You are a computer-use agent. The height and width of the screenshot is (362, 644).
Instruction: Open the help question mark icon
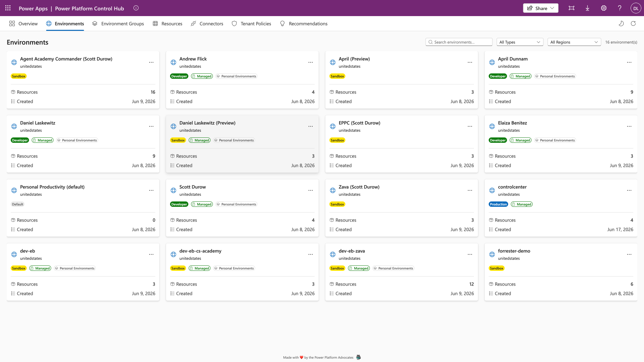coord(620,8)
